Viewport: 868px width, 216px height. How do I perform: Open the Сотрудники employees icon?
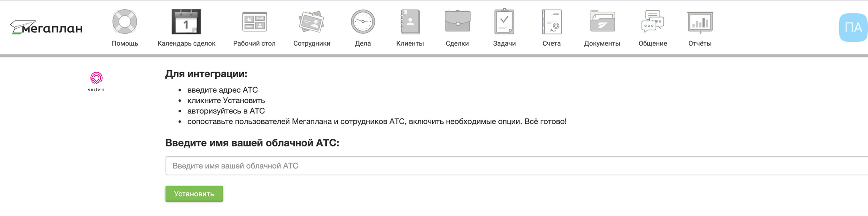(x=312, y=21)
